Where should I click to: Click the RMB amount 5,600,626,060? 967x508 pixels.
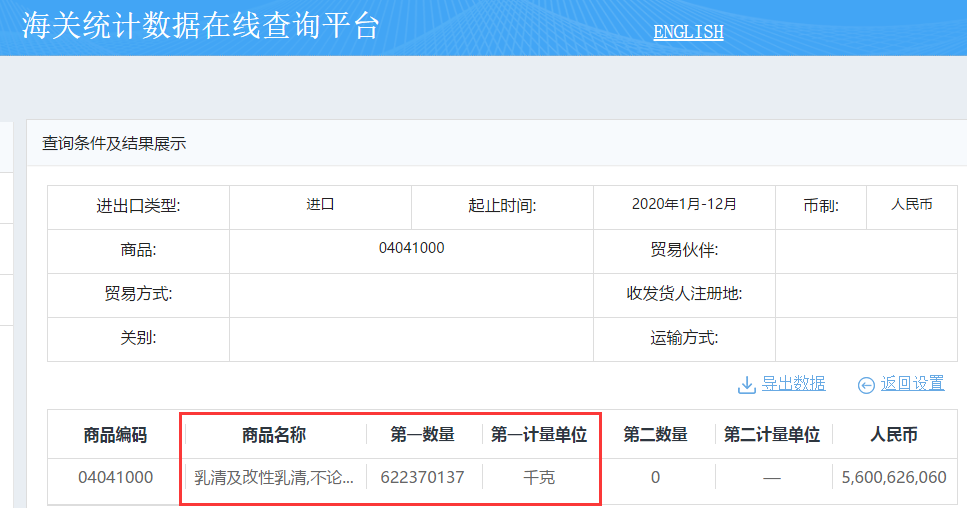pyautogui.click(x=894, y=478)
